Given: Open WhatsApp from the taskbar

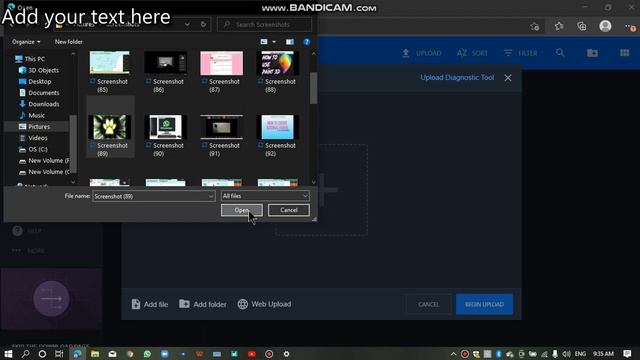Looking at the screenshot, I should click(x=147, y=353).
